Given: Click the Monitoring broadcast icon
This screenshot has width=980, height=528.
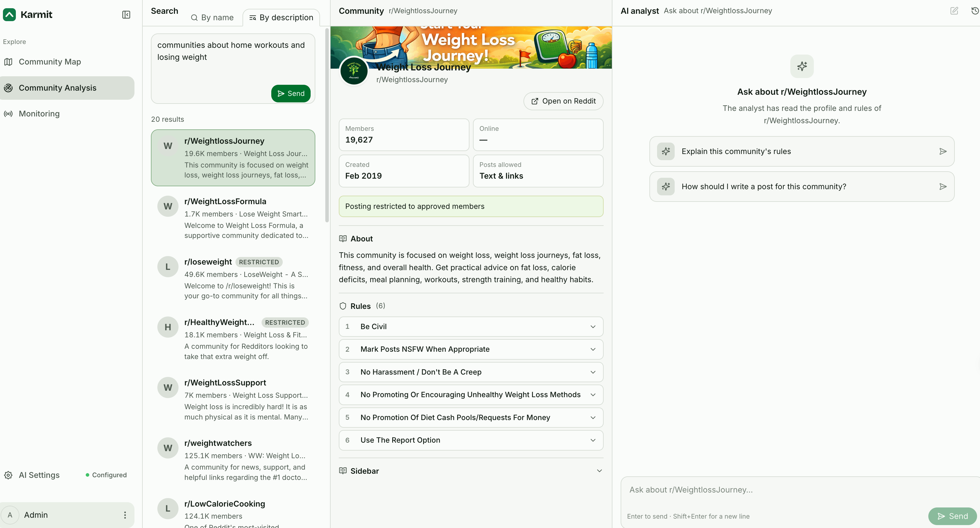Looking at the screenshot, I should pyautogui.click(x=9, y=114).
